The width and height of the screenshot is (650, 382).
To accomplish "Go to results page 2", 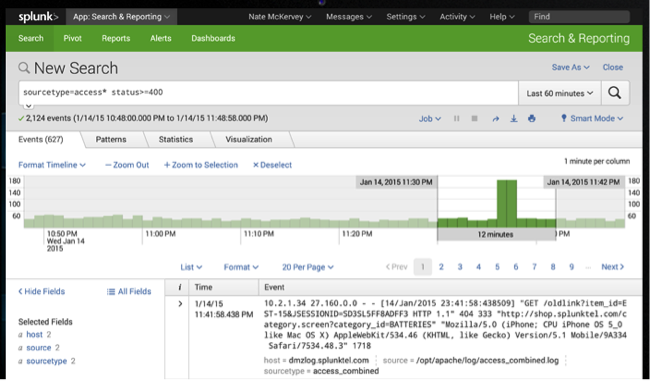I will (441, 267).
